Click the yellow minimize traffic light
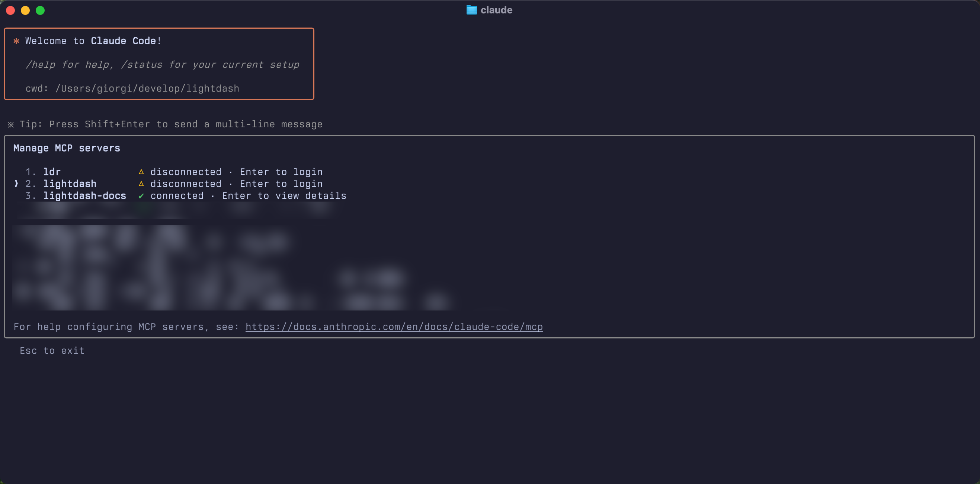 pos(26,10)
